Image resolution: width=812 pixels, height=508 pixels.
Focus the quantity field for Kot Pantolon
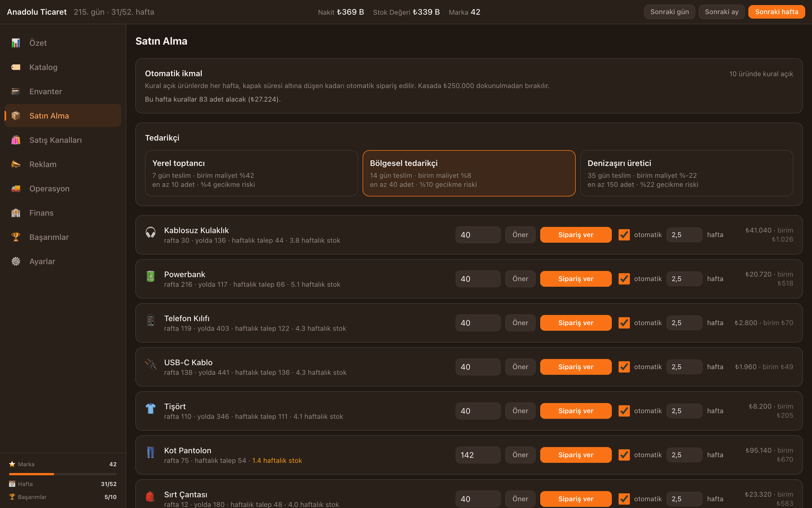click(478, 455)
